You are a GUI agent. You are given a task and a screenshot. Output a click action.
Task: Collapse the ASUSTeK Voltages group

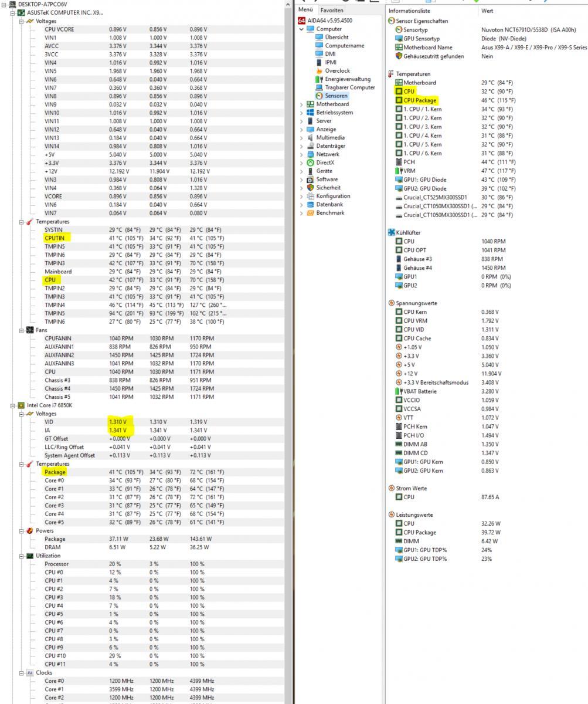22,21
